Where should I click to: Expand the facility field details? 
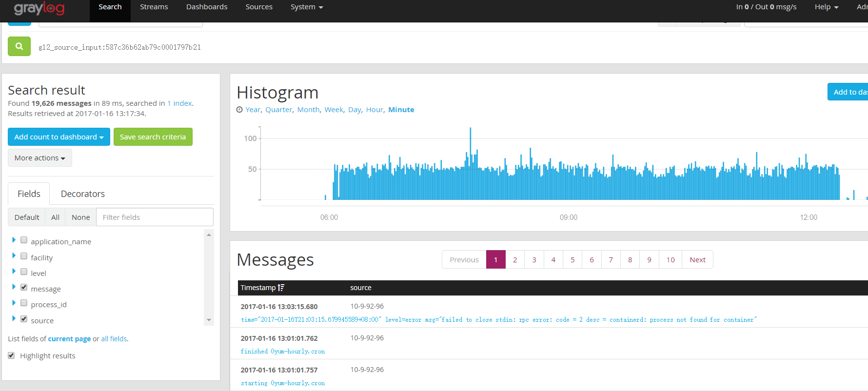pos(14,256)
